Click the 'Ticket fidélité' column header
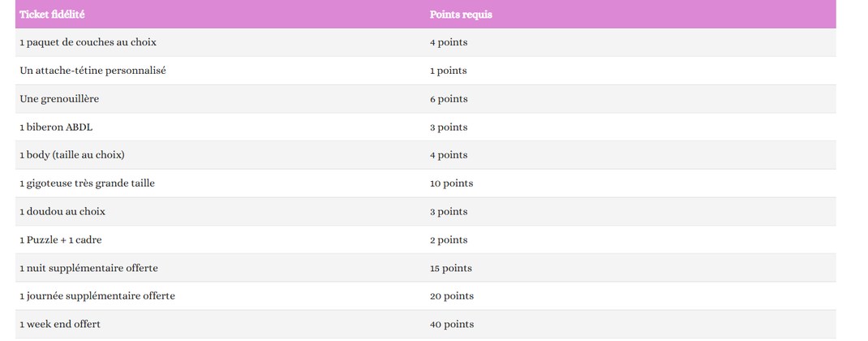868x341 pixels. click(221, 15)
